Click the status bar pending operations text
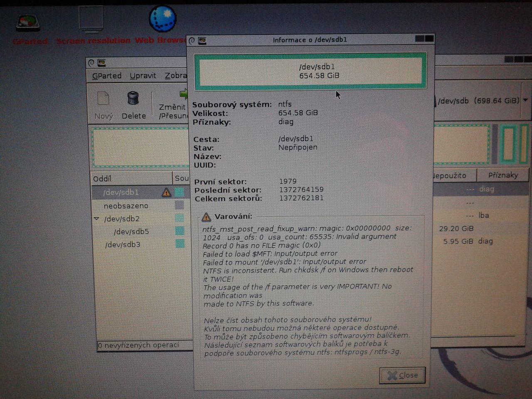Screen dimensions: 532x399 tap(138, 345)
